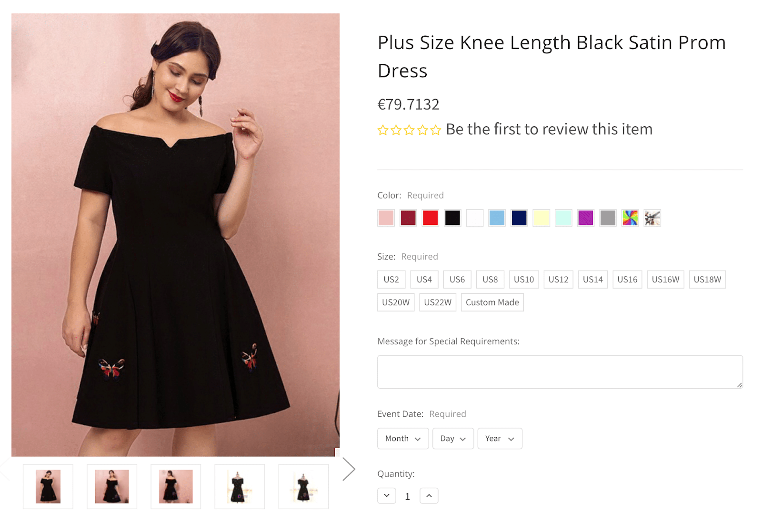
Task: Click the next thumbnails arrow
Action: 349,469
